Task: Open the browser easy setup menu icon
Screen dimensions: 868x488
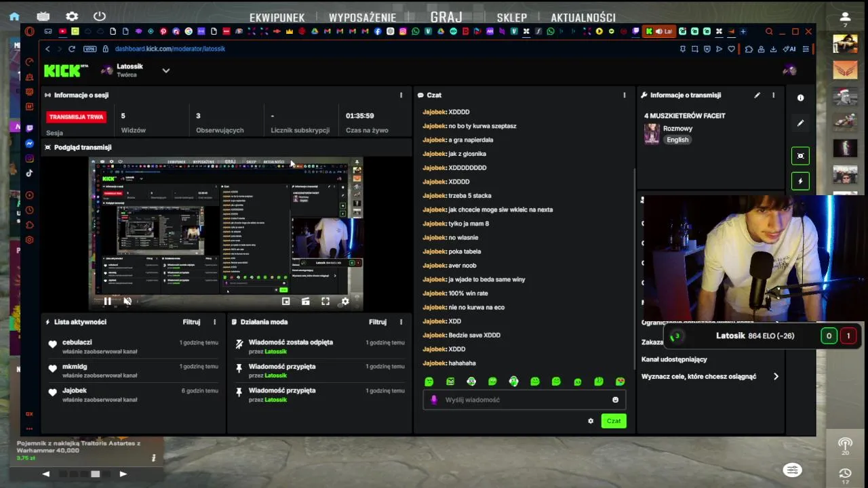Action: (x=806, y=49)
